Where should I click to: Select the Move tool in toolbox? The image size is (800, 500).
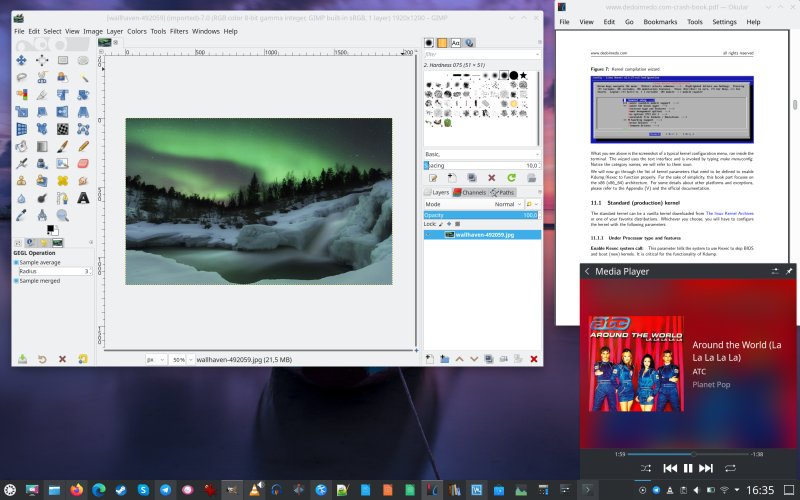[22, 60]
